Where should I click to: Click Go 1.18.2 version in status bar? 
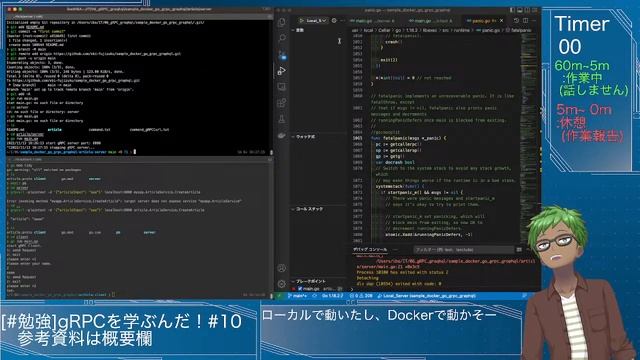(x=333, y=296)
